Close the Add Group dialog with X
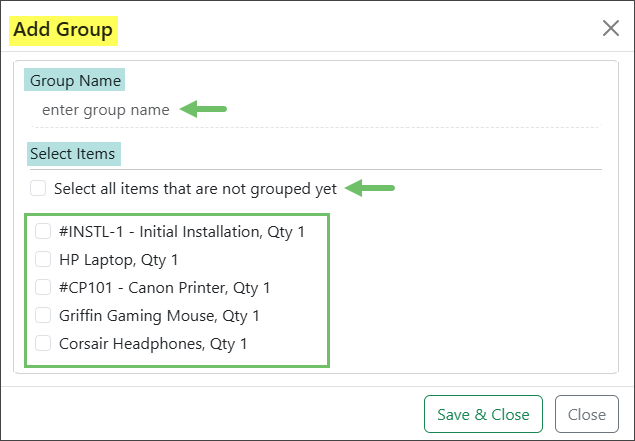The height and width of the screenshot is (441, 635). (x=610, y=28)
